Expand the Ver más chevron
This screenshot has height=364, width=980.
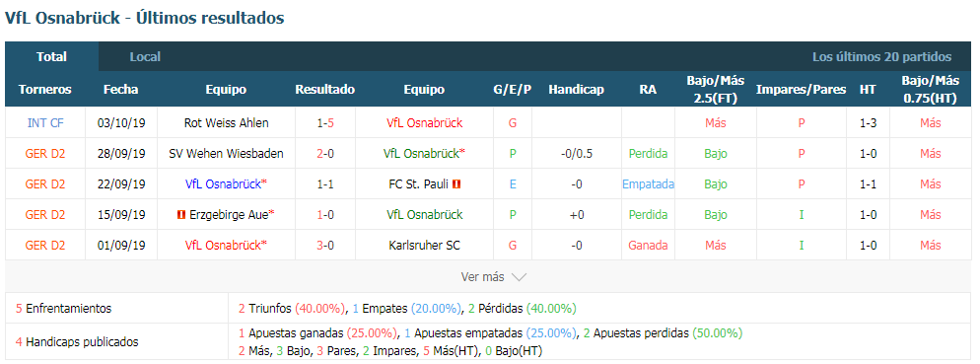tap(519, 276)
